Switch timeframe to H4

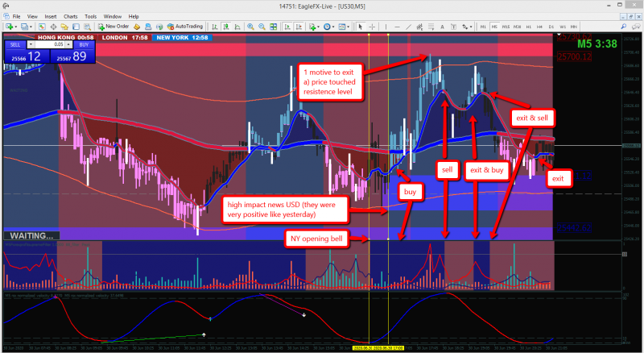point(539,27)
